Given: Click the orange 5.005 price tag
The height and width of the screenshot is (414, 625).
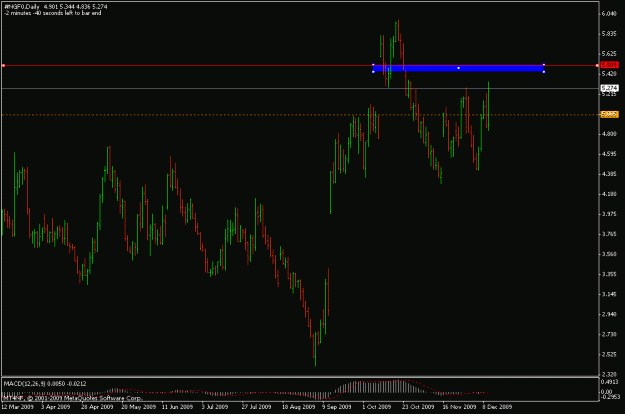Looking at the screenshot, I should (x=609, y=115).
